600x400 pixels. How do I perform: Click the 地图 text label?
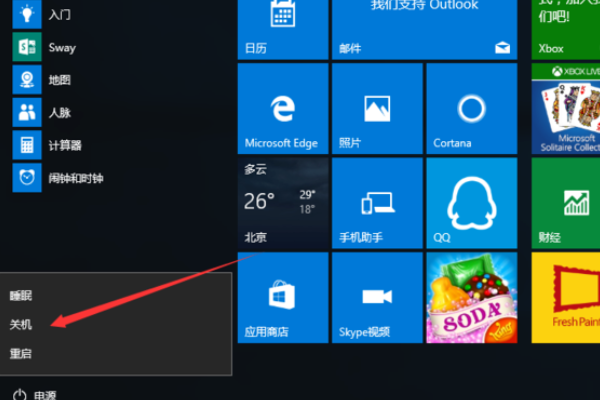[60, 80]
